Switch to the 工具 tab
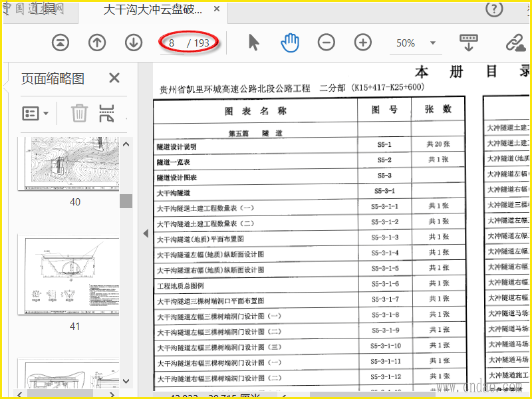This screenshot has height=399, width=532. point(43,9)
